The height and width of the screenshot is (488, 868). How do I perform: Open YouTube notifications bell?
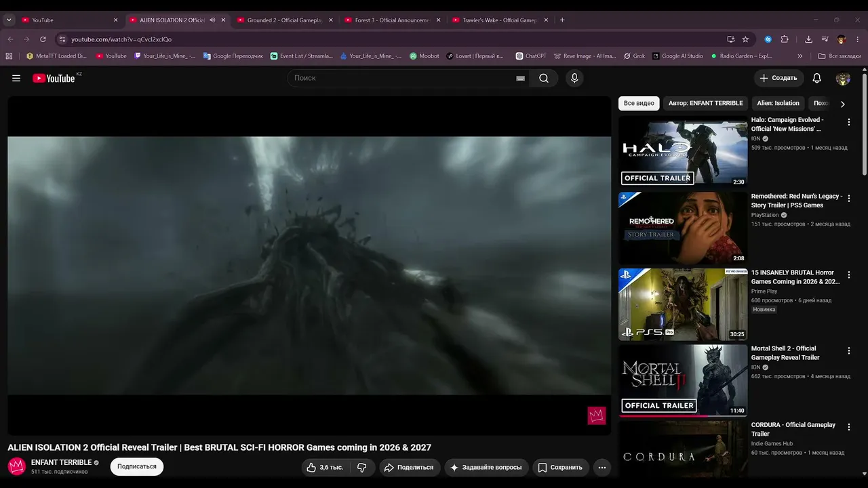point(816,78)
